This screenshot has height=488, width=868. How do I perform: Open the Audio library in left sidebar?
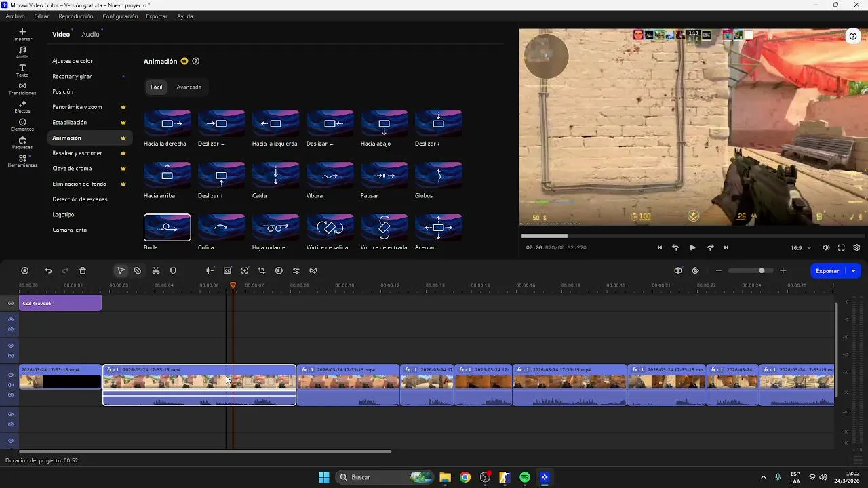click(x=22, y=52)
